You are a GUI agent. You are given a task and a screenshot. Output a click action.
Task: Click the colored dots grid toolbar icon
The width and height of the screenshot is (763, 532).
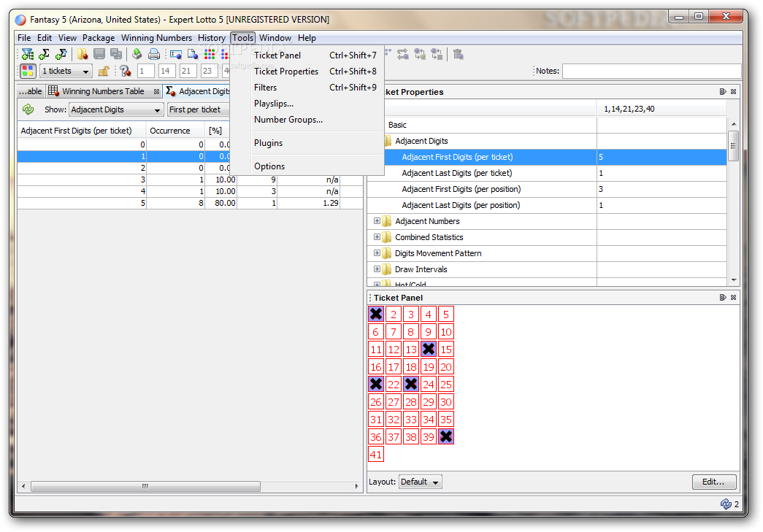[x=210, y=55]
